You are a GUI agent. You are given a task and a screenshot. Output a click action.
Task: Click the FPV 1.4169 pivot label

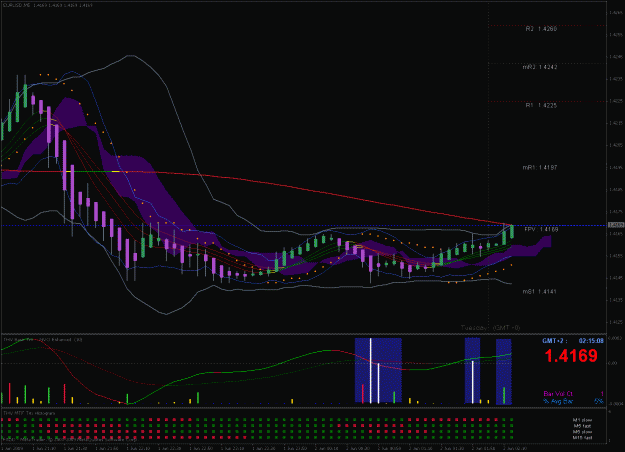(x=541, y=230)
